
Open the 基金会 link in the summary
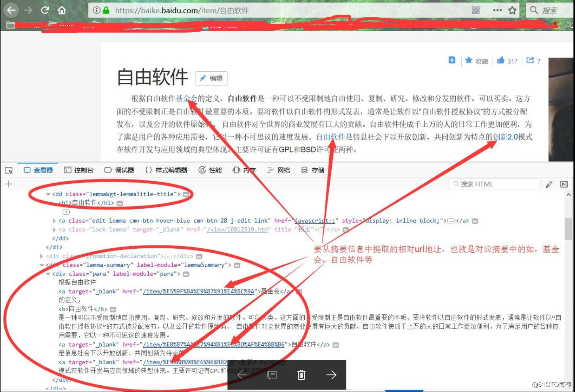[x=186, y=99]
